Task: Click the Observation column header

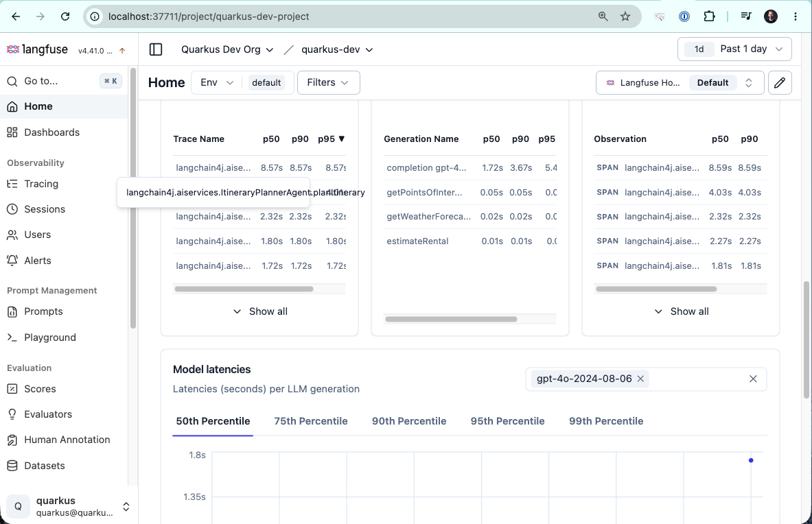Action: (620, 139)
